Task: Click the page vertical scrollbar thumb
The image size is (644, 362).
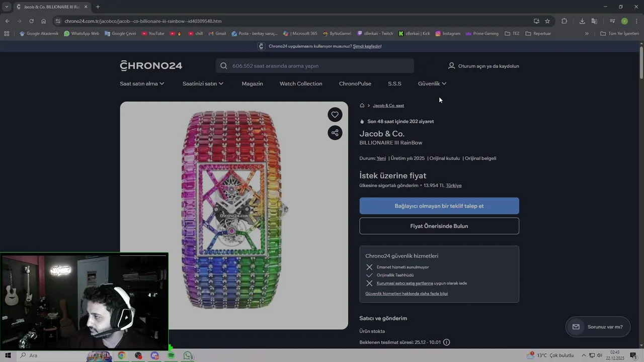Action: coord(641,63)
